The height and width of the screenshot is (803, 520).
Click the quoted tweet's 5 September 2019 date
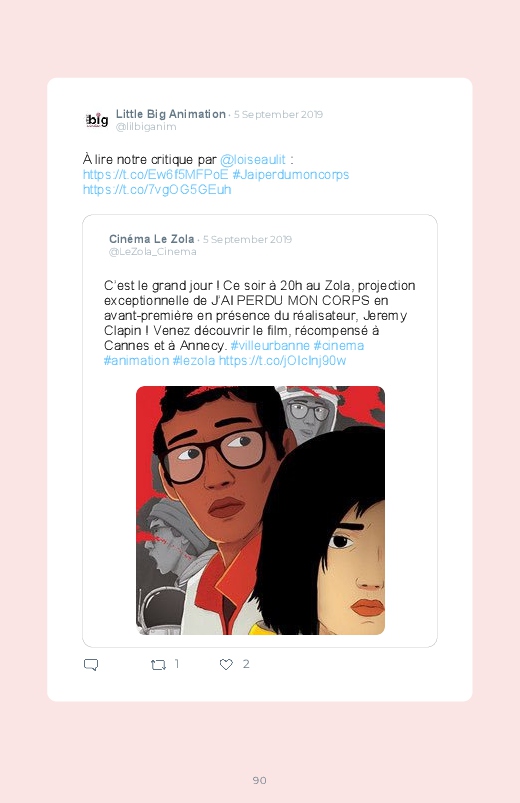click(247, 239)
